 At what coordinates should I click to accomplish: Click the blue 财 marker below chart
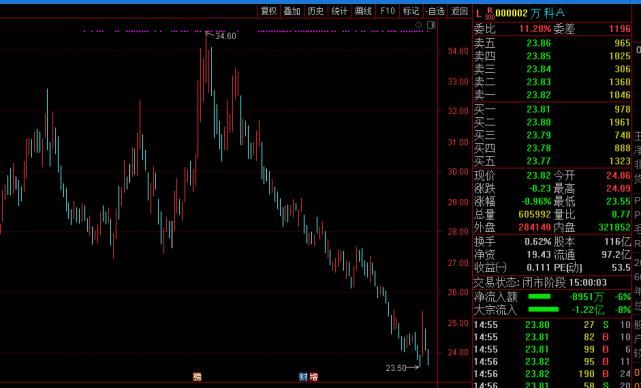[303, 377]
